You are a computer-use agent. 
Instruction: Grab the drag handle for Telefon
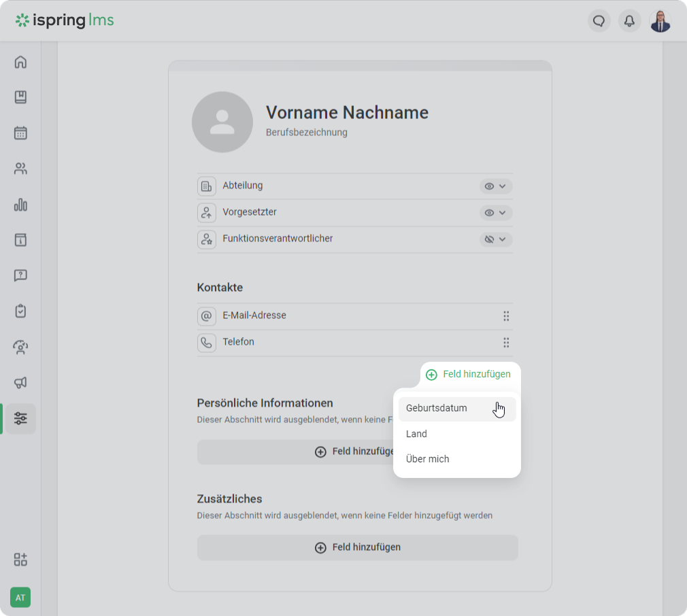[506, 343]
